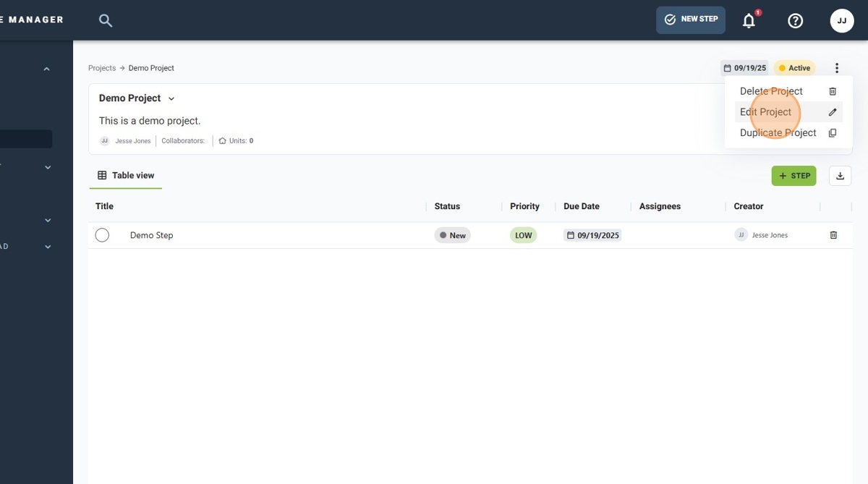
Task: Expand the Demo Project title chevron
Action: (171, 98)
